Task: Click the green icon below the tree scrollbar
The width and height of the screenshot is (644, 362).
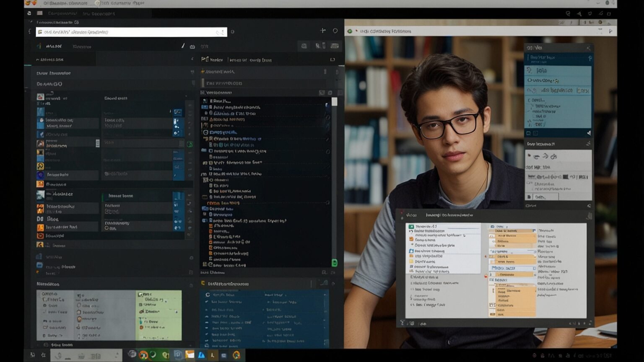Action: (335, 263)
